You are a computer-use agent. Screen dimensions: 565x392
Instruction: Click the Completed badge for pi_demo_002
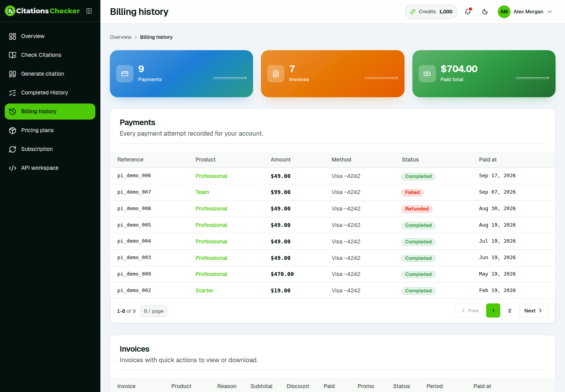point(418,291)
